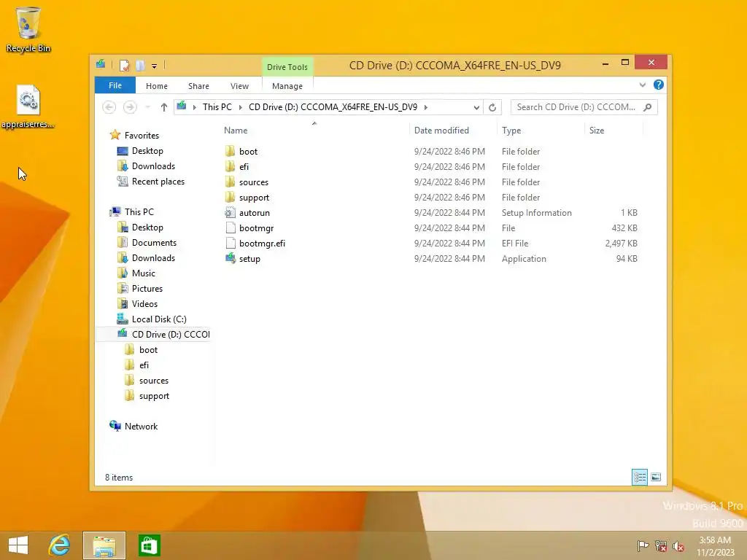Expand breadcrumb arrow after CD Drive path

[426, 107]
